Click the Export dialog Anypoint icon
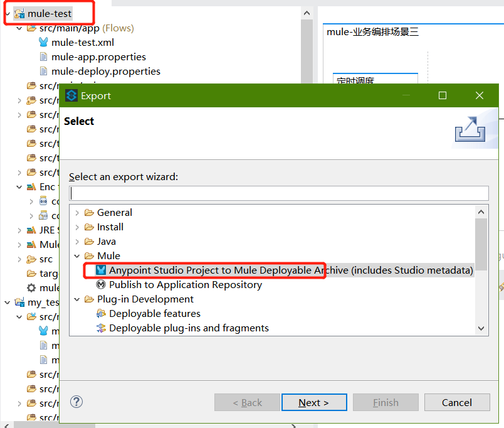 pos(71,95)
